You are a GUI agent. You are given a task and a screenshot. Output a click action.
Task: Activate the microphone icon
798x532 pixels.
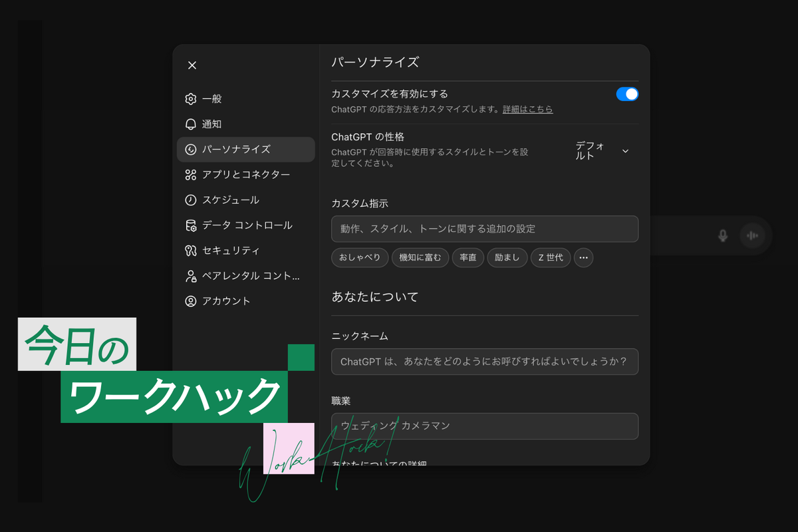click(722, 236)
